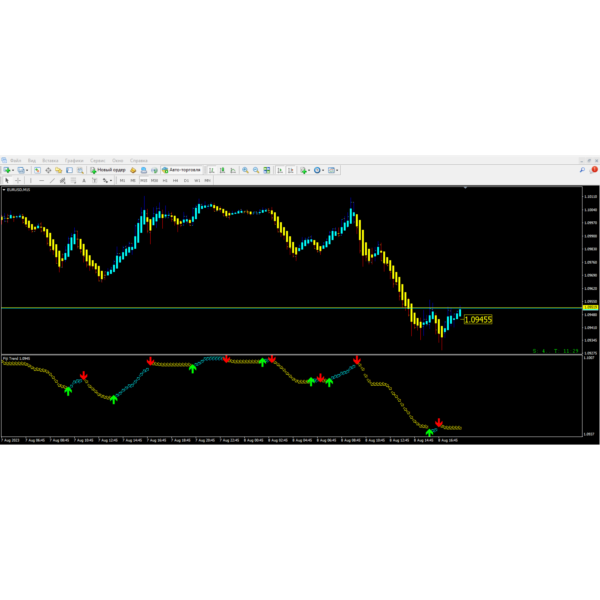Toggle chart auto scroll
This screenshot has height=600, width=600.
point(280,170)
